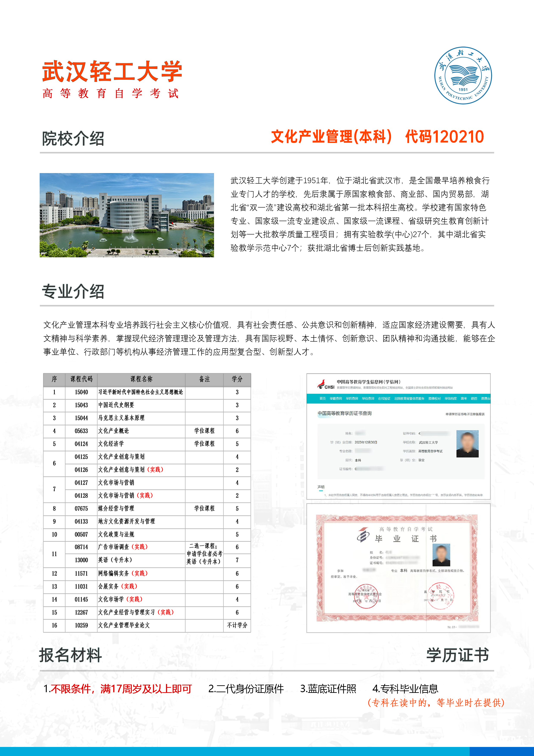
Task: Select the 学历查询 tab in CHSI navigation
Action: 352,398
